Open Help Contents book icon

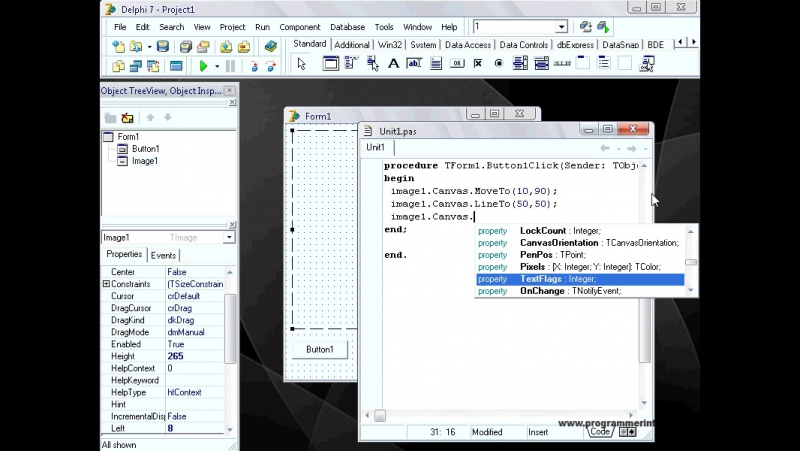pos(270,47)
